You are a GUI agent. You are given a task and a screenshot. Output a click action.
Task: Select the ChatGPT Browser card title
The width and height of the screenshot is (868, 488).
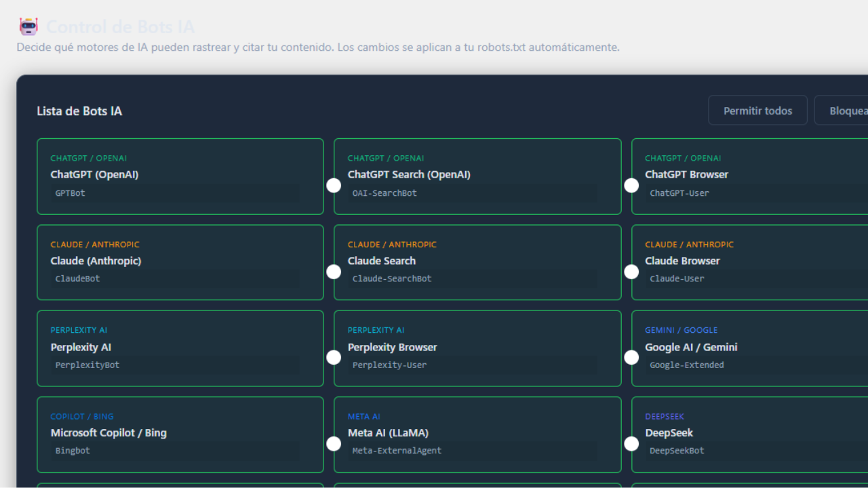(686, 175)
